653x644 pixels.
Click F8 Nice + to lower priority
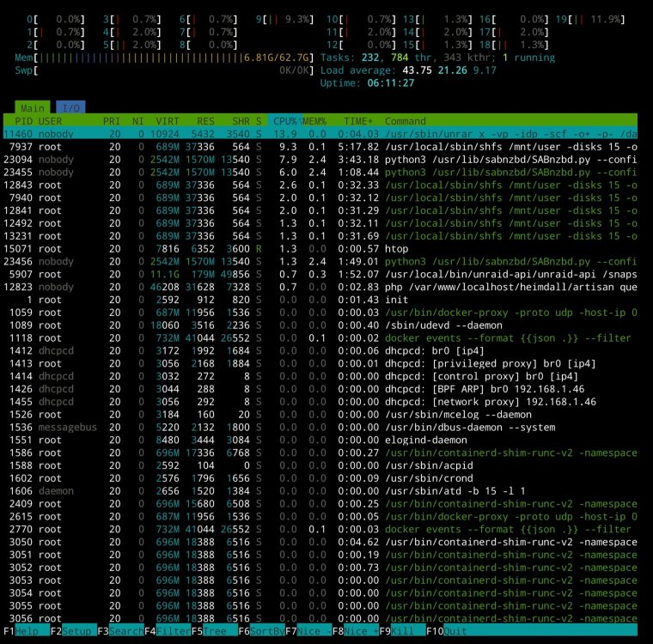pyautogui.click(x=356, y=631)
